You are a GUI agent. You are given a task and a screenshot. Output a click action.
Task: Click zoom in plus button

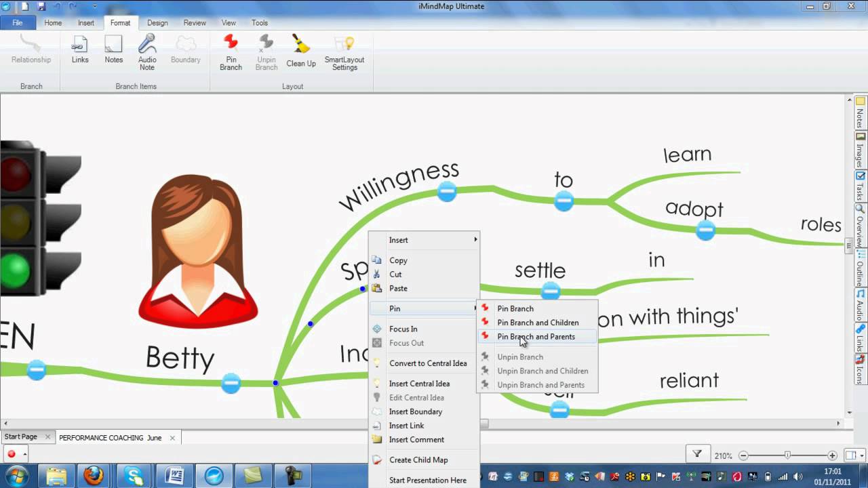pyautogui.click(x=832, y=455)
